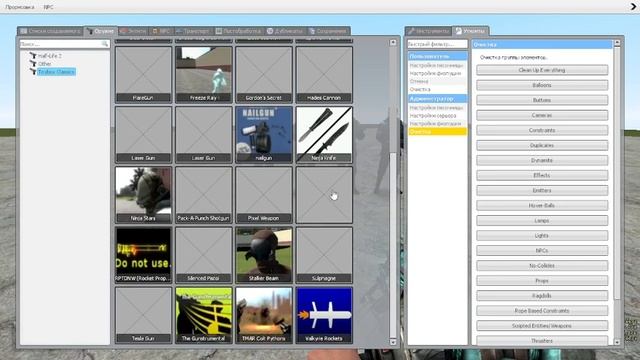Select the Valkyrie Rockets weapon

(324, 315)
